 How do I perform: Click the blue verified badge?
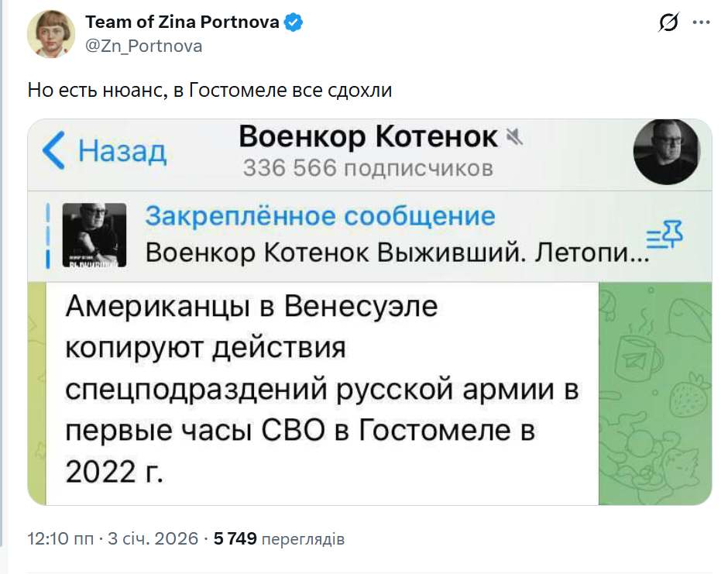293,22
